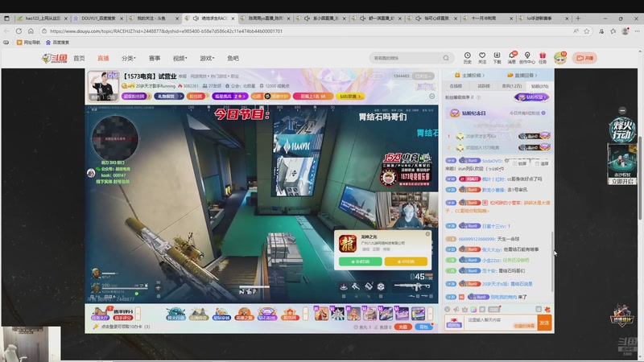Open the 关注 heart icon
Screen dimensions: 644x362
click(x=482, y=58)
